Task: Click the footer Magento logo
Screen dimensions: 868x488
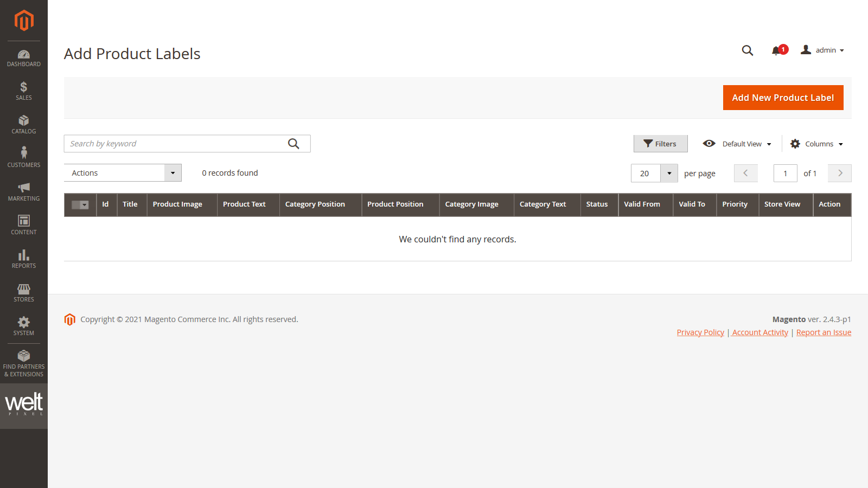Action: click(x=69, y=319)
